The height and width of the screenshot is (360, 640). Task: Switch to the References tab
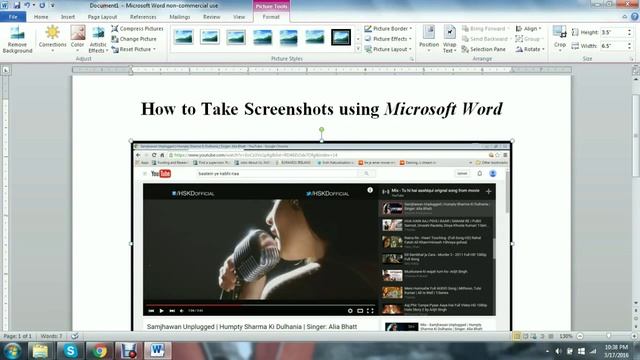tap(143, 17)
